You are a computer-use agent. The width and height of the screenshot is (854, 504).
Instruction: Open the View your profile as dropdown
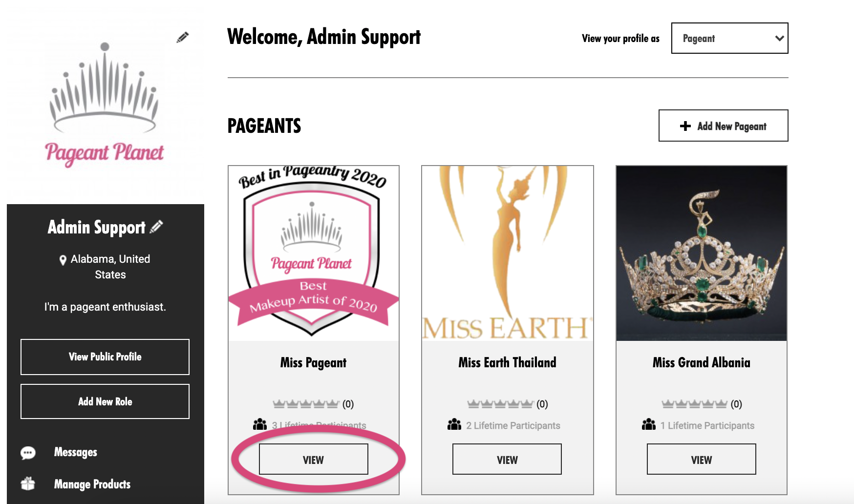[x=729, y=38]
